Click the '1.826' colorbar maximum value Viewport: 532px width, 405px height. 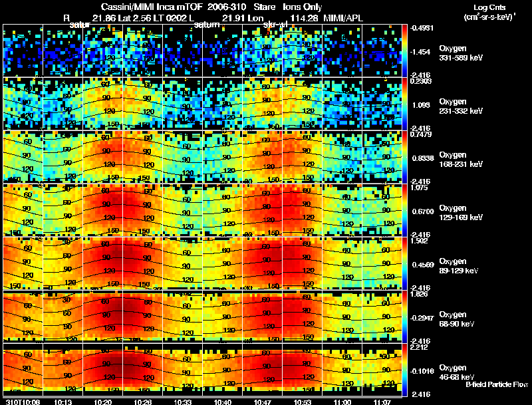[420, 294]
